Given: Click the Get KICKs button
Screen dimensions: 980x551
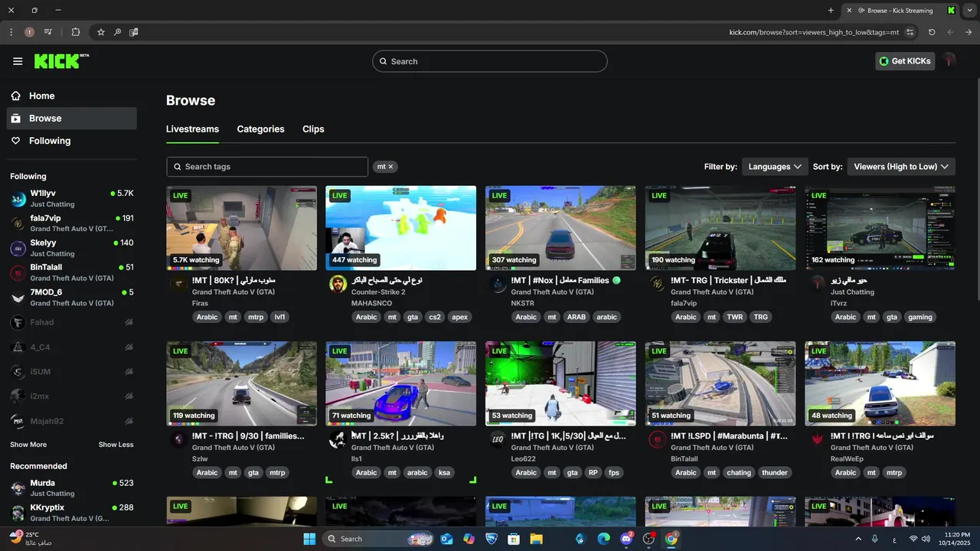Looking at the screenshot, I should (905, 61).
